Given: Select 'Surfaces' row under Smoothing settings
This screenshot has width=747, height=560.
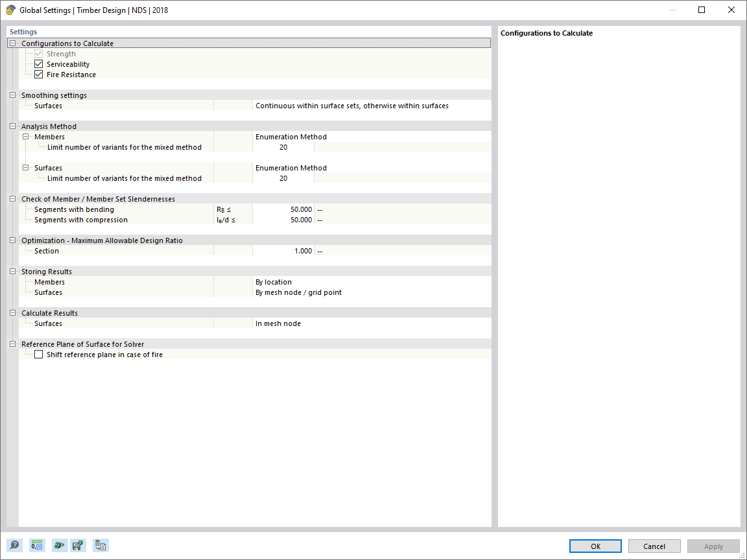Looking at the screenshot, I should point(48,106).
